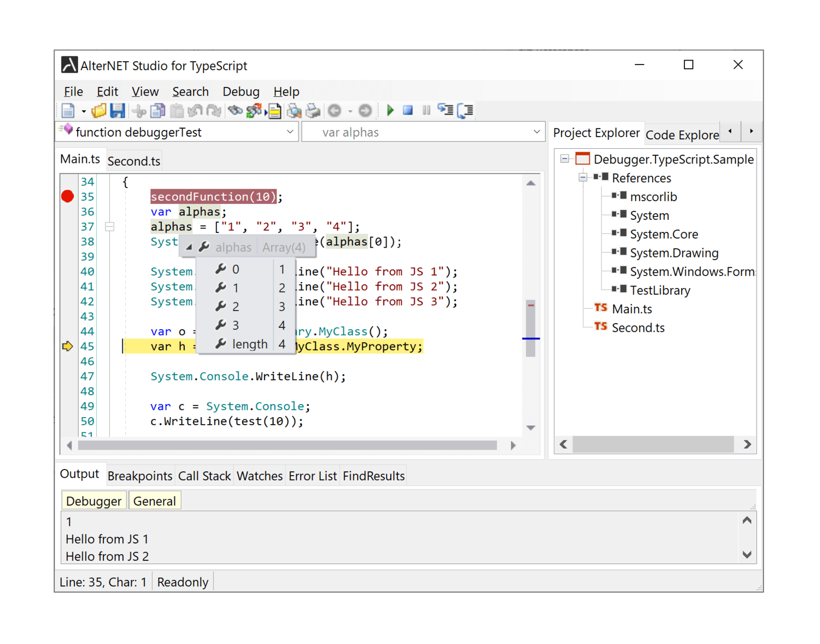Image resolution: width=820 pixels, height=644 pixels.
Task: Open the function debuggerTest dropdown
Action: (290, 132)
